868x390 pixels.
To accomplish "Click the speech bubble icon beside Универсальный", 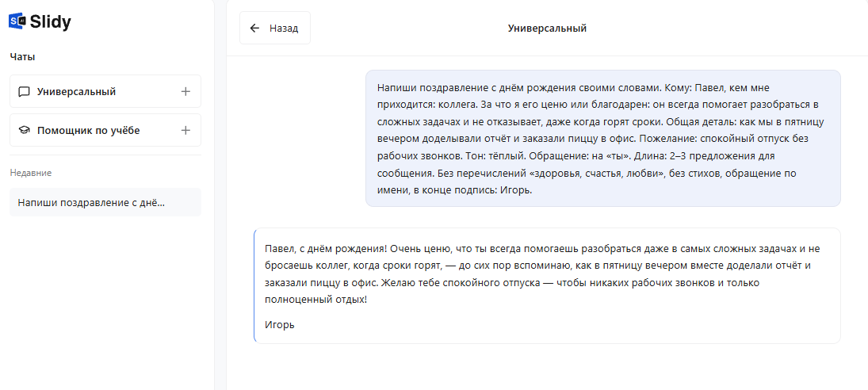I will coord(24,92).
